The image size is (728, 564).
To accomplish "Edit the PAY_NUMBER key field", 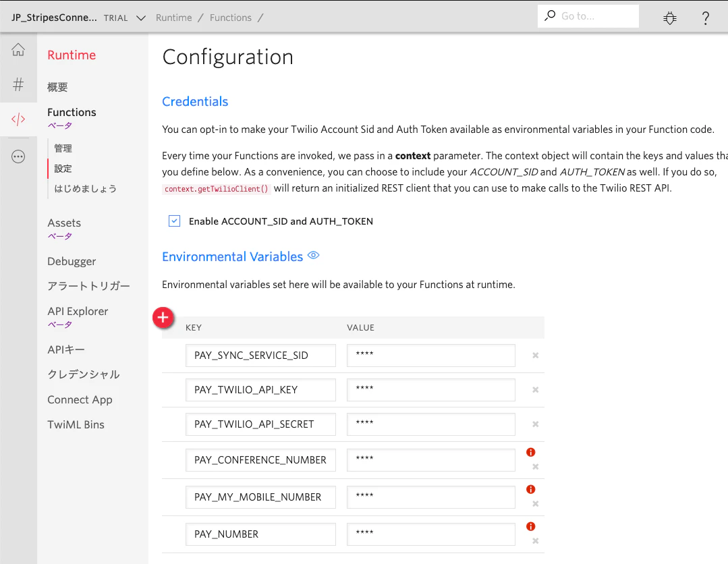I will pyautogui.click(x=260, y=534).
